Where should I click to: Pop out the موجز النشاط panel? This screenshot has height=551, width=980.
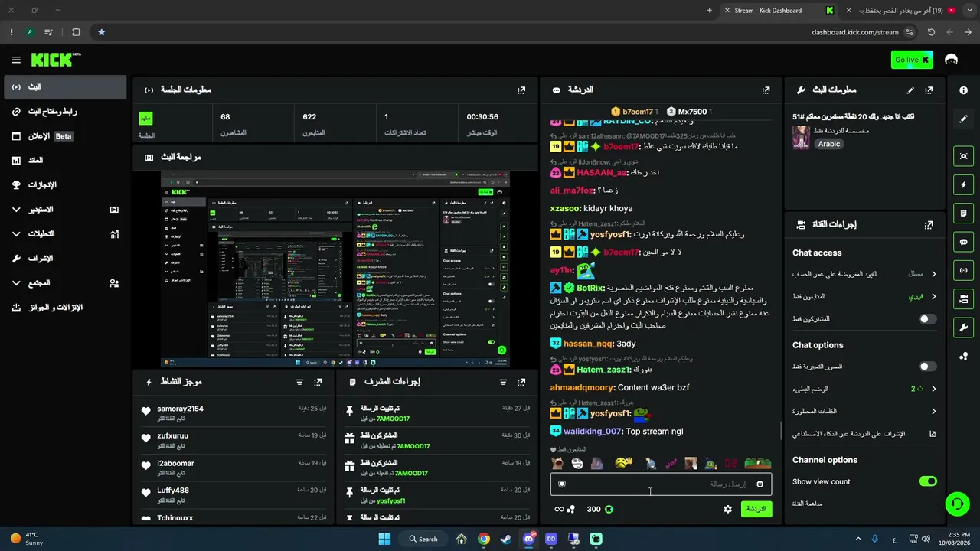pyautogui.click(x=318, y=382)
